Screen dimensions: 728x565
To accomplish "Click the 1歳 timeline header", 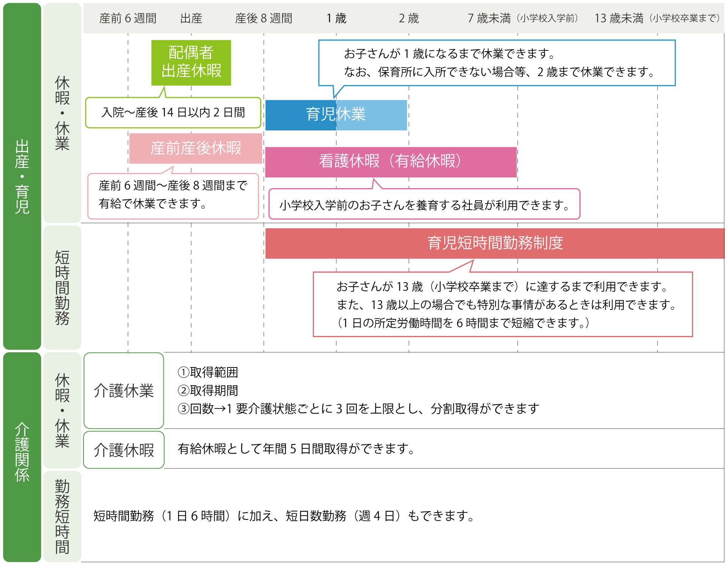I will click(336, 18).
